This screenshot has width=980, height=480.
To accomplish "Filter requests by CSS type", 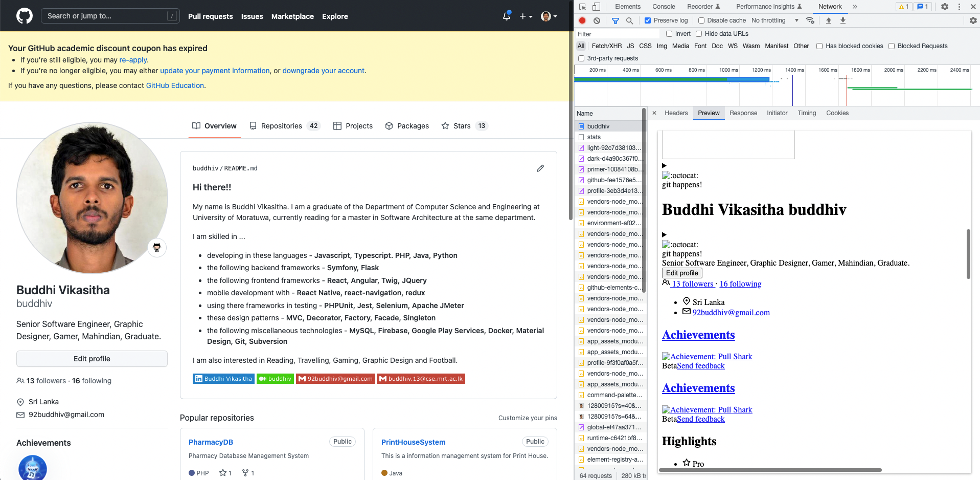I will coord(645,46).
